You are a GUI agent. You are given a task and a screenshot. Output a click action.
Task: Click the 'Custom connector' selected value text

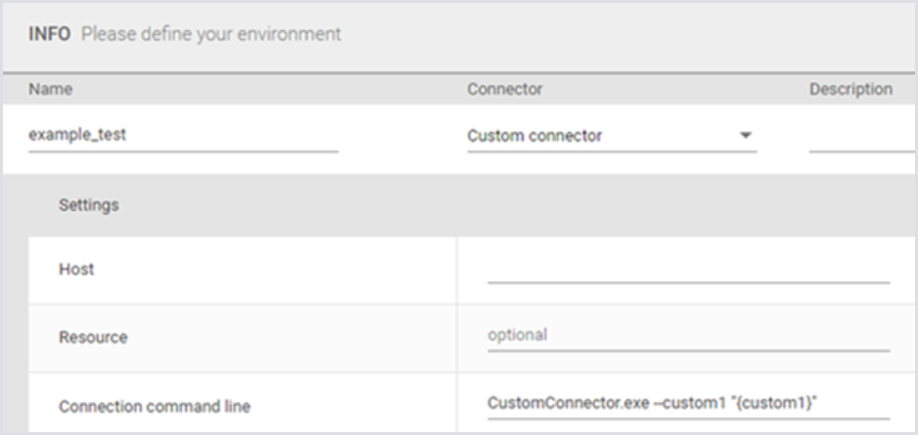535,135
